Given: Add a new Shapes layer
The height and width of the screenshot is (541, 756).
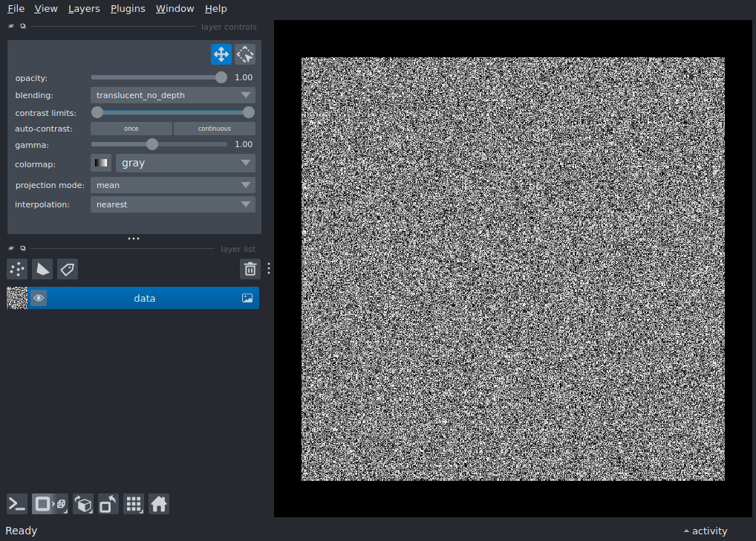Looking at the screenshot, I should [x=42, y=269].
